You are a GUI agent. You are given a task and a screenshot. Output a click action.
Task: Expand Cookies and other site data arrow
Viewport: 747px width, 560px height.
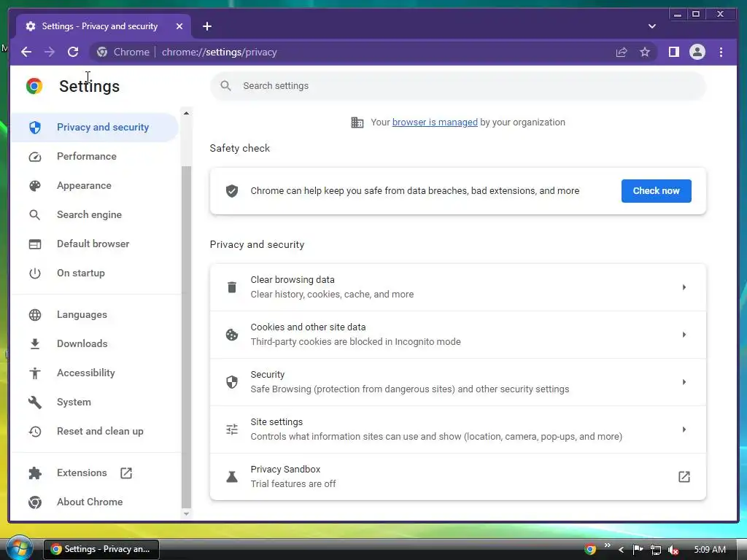[684, 335]
